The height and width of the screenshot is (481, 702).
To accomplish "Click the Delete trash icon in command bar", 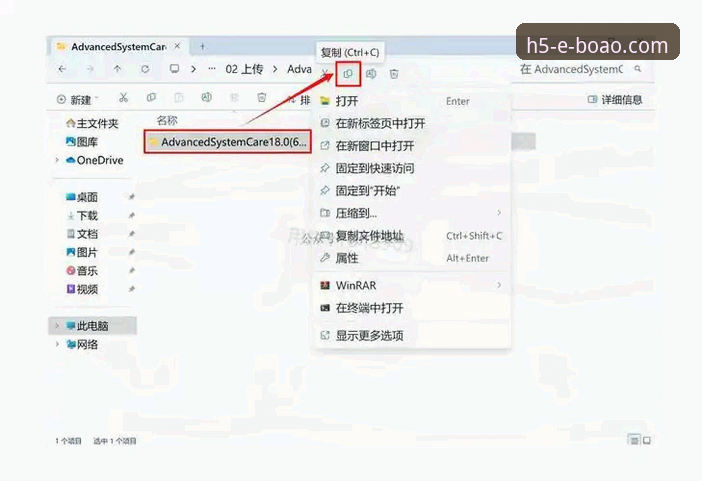I will [x=262, y=98].
